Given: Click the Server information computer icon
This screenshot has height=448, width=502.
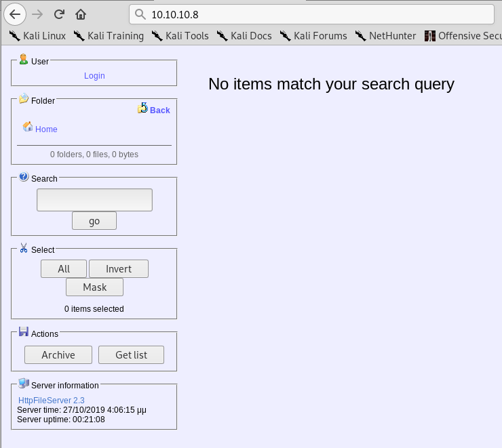Looking at the screenshot, I should click(24, 383).
